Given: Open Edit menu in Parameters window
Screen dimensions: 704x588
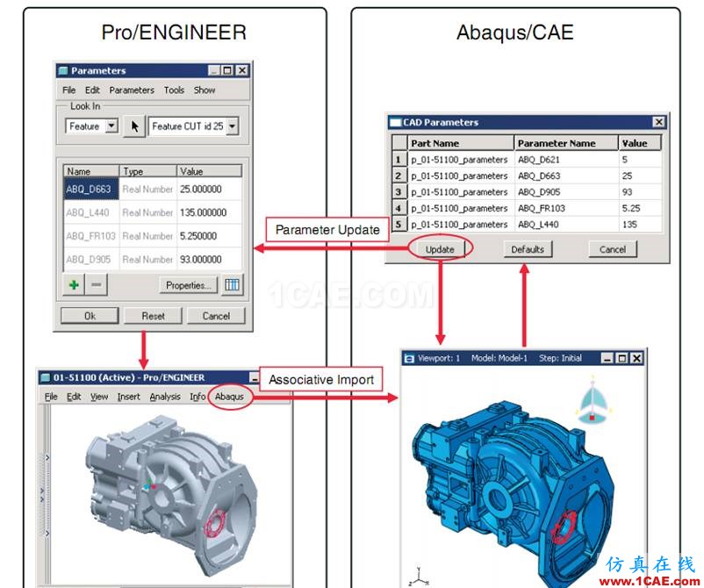Looking at the screenshot, I should tap(92, 90).
